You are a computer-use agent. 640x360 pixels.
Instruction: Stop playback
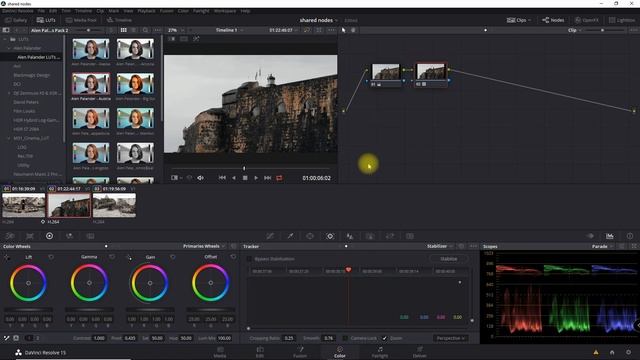click(245, 178)
